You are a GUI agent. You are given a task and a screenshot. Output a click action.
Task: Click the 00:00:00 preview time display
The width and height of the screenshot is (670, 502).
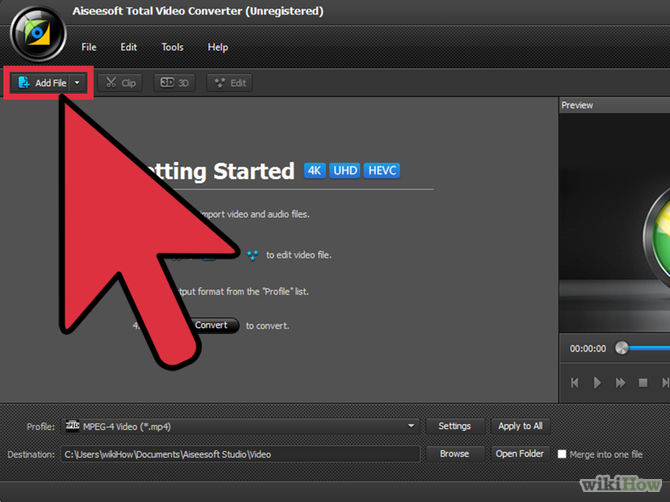click(588, 349)
